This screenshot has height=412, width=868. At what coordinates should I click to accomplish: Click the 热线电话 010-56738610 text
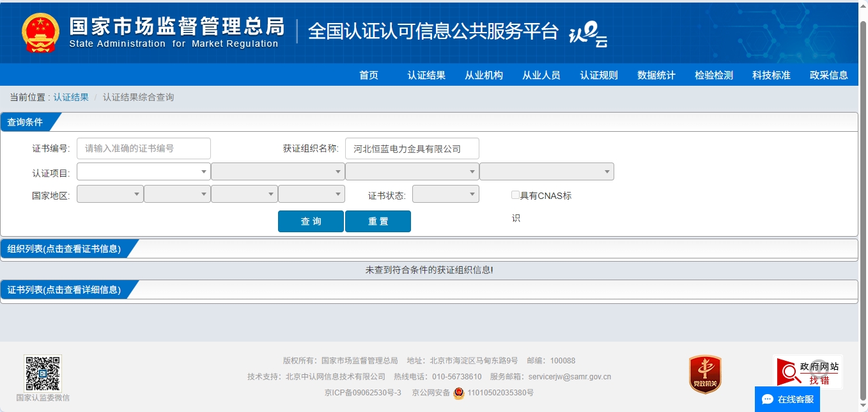tap(438, 377)
